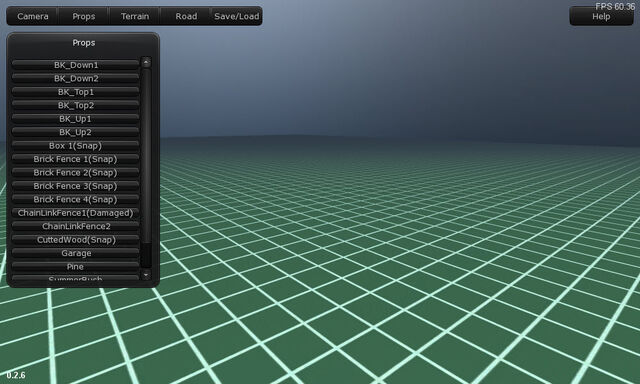This screenshot has width=640, height=384.
Task: Choose Brick Fence 4(Snap) prop
Action: coord(76,200)
